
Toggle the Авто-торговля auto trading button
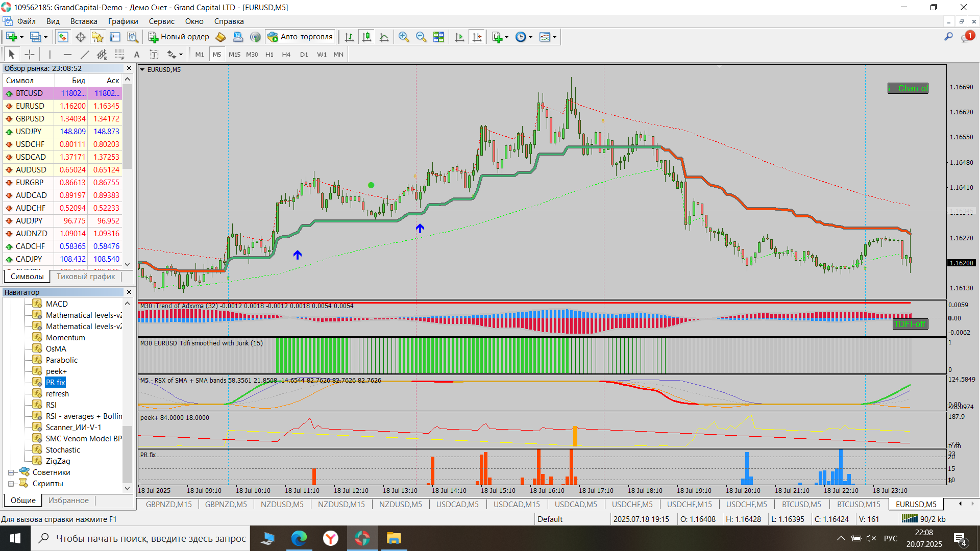[300, 37]
